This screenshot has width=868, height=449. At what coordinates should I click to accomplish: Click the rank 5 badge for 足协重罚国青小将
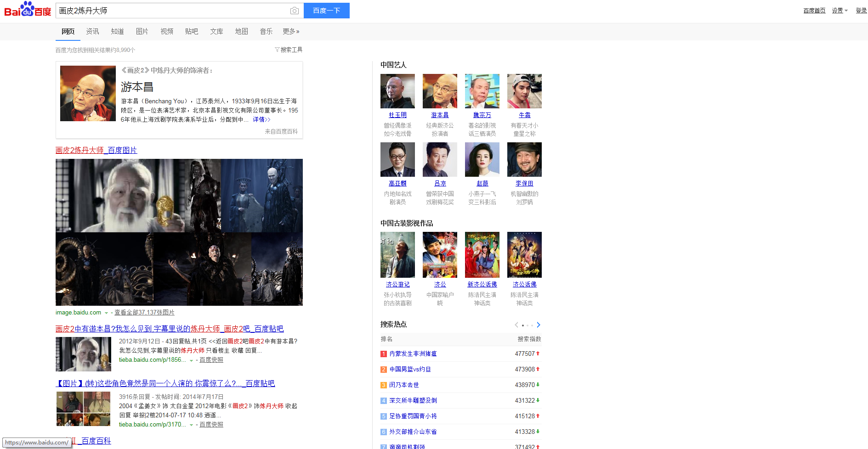click(384, 416)
